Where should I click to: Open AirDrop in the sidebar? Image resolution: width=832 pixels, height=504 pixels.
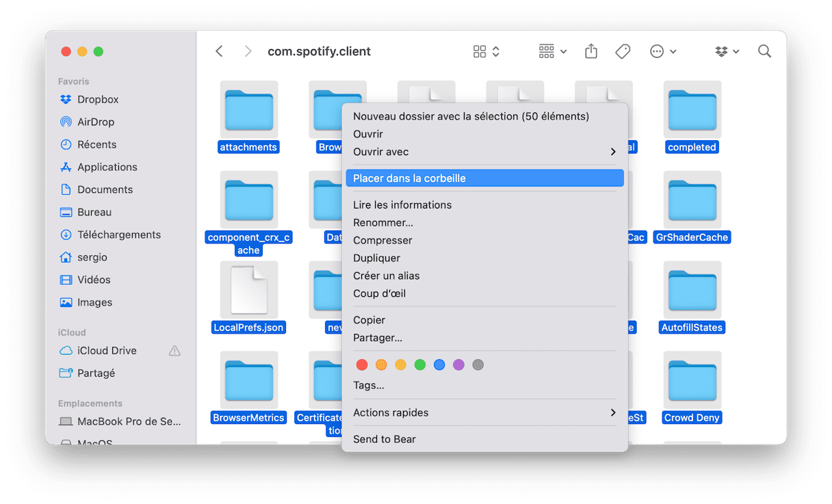pos(95,122)
